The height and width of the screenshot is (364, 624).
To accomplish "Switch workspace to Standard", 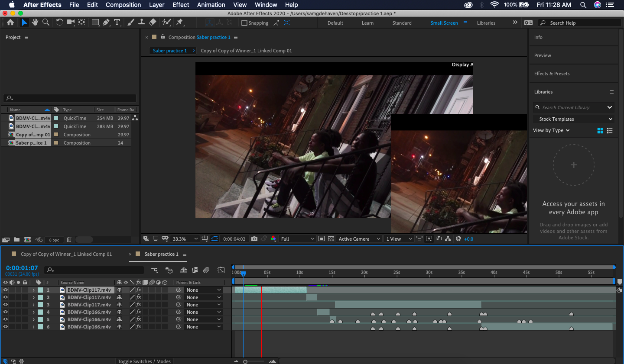I will click(x=401, y=23).
